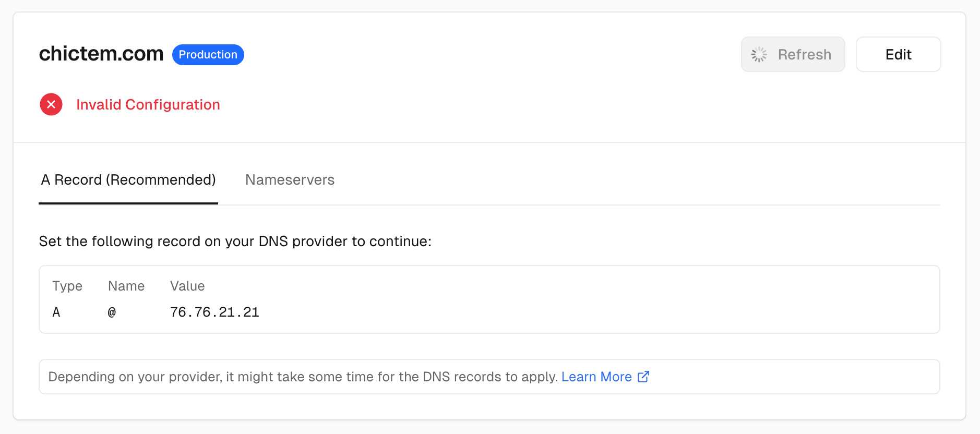Click the word Refresh in the button
The height and width of the screenshot is (434, 980).
pyautogui.click(x=804, y=54)
